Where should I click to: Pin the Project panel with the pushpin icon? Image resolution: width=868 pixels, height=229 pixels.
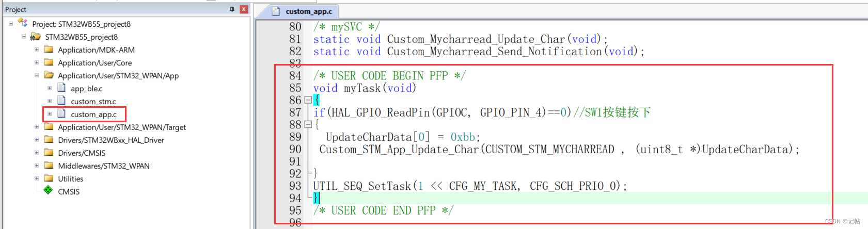pyautogui.click(x=232, y=9)
